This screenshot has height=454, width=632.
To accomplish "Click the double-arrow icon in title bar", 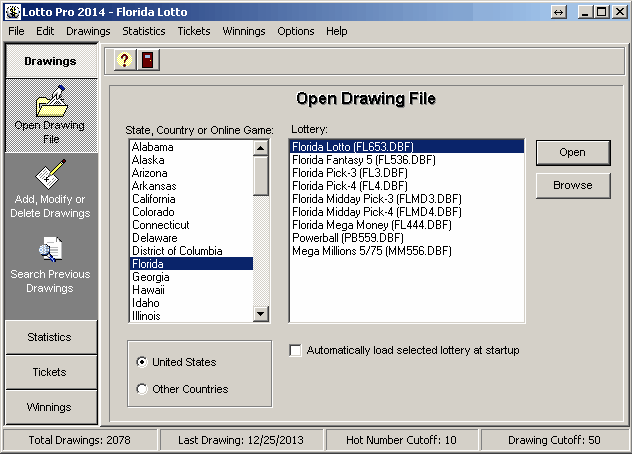I will tap(559, 12).
